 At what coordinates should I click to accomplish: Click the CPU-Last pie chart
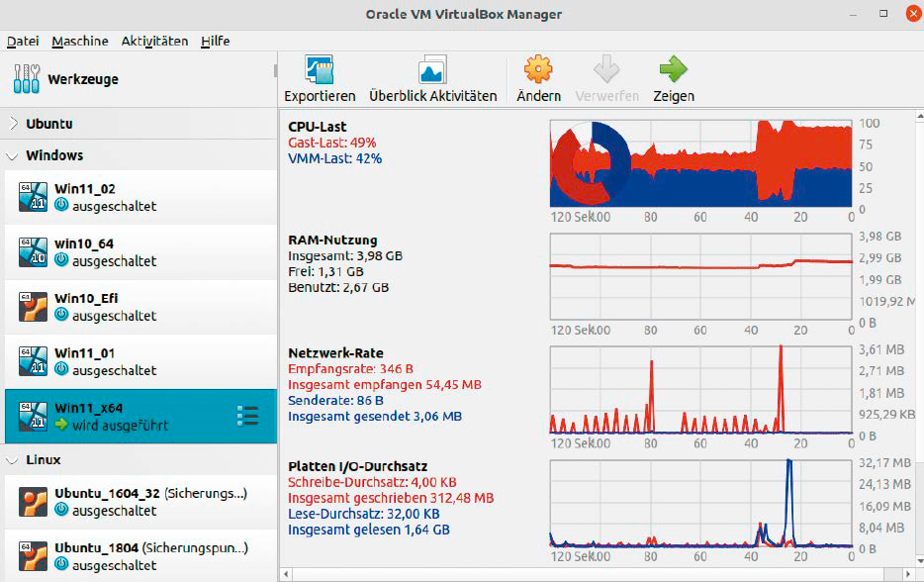591,162
